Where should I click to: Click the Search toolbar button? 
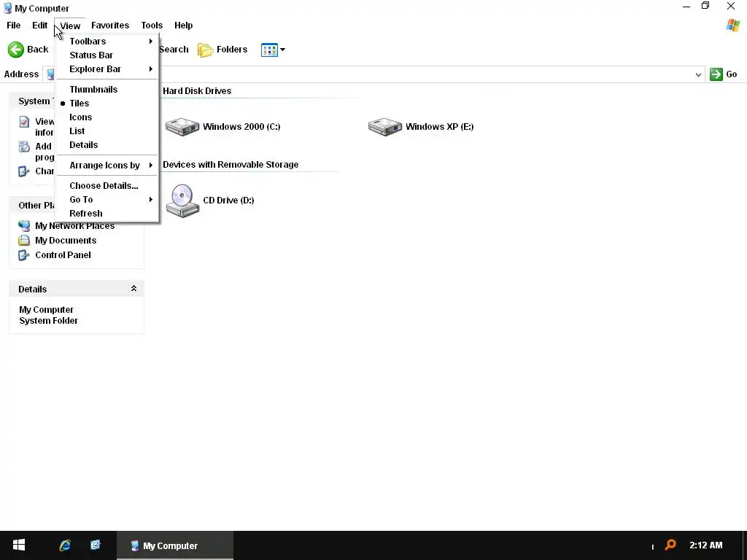(174, 50)
